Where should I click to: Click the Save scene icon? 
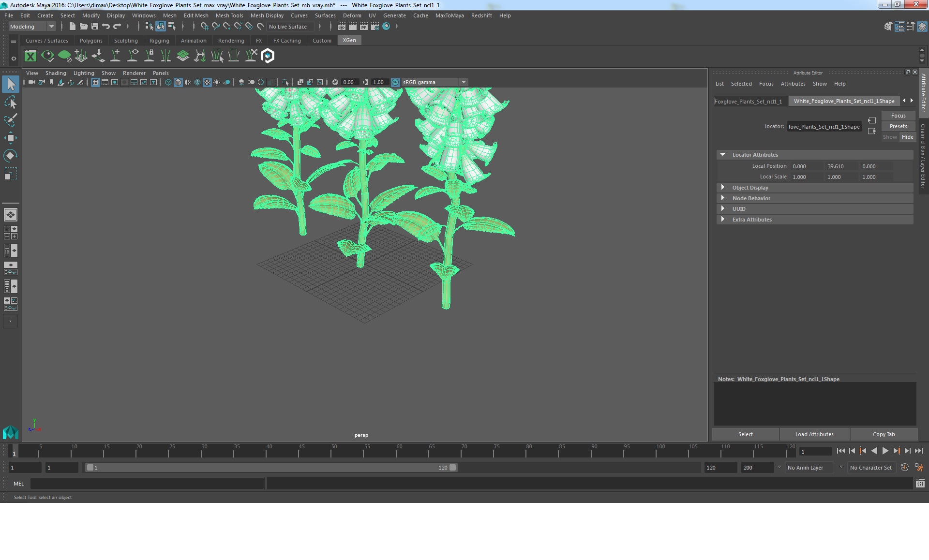[x=95, y=26]
